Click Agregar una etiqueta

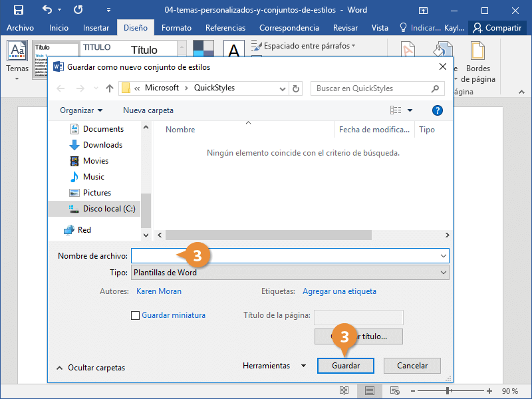(x=339, y=291)
